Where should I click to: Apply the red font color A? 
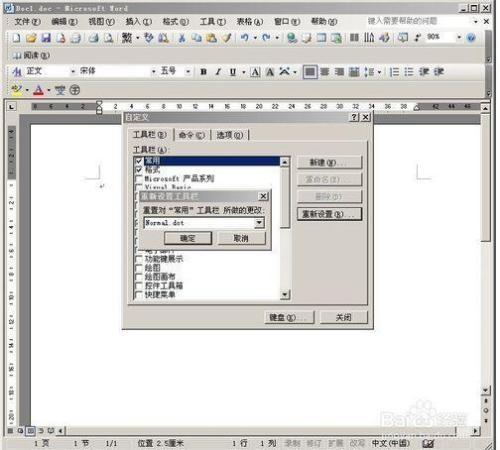coord(38,90)
